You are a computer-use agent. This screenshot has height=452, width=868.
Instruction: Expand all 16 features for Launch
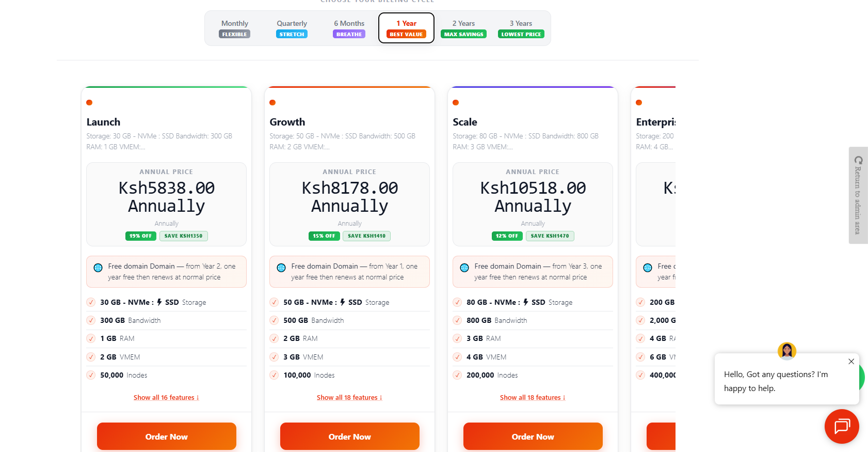166,397
